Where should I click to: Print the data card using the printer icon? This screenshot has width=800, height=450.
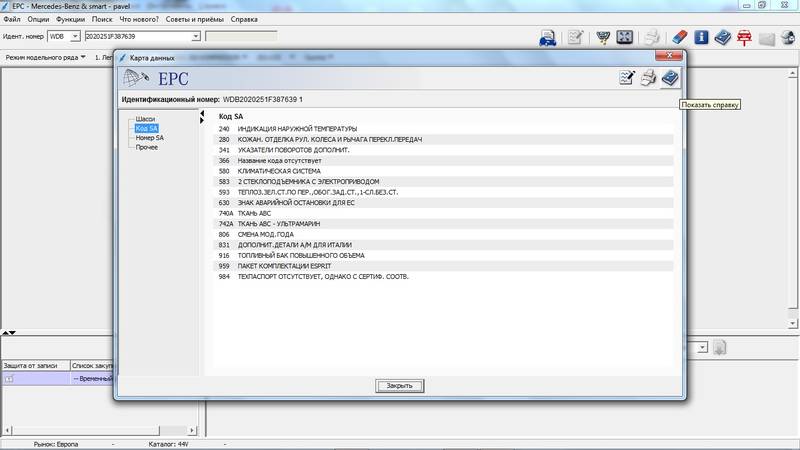(648, 78)
